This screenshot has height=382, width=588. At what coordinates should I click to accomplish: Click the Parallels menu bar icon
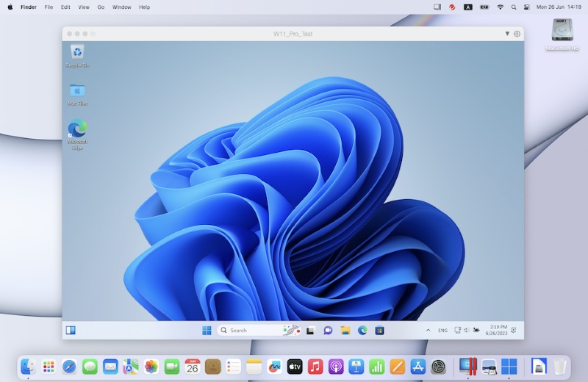437,7
